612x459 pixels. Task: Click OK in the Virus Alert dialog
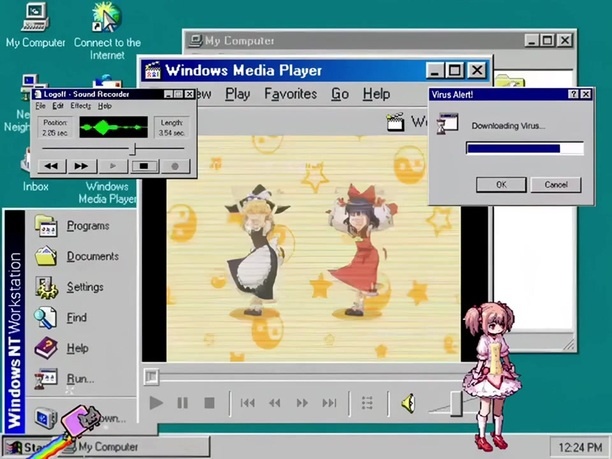click(x=501, y=184)
